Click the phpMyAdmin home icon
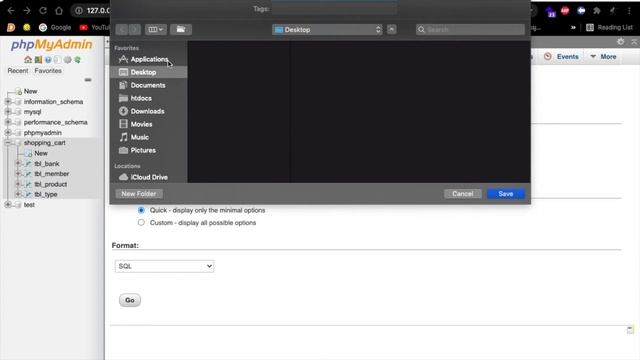The width and height of the screenshot is (640, 360). 28,60
